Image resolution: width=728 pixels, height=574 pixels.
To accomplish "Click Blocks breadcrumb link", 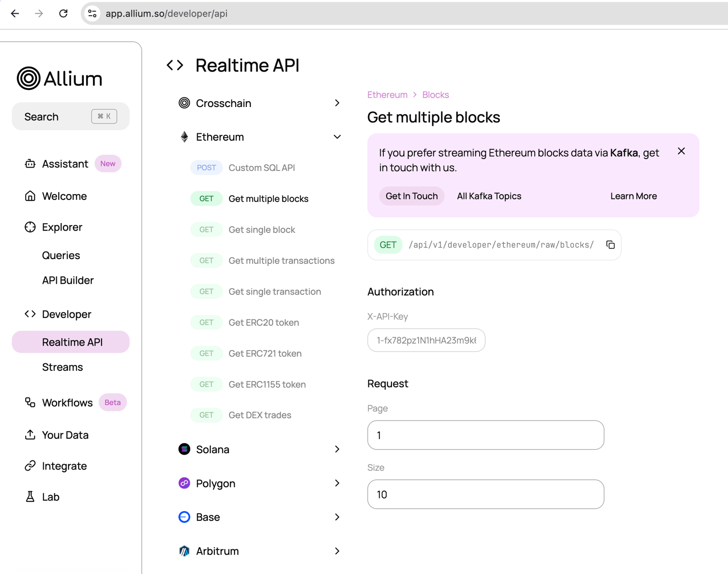I will (435, 95).
